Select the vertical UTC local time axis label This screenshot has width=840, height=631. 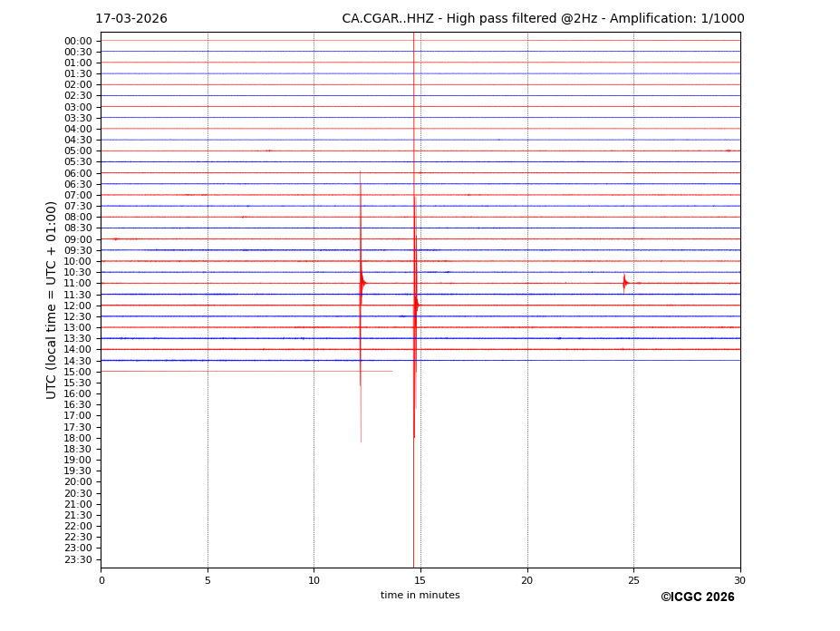click(52, 300)
